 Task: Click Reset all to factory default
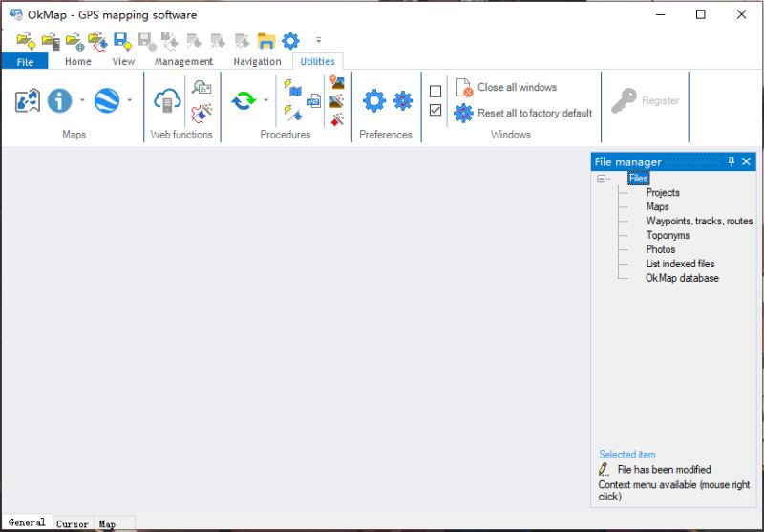(x=522, y=113)
